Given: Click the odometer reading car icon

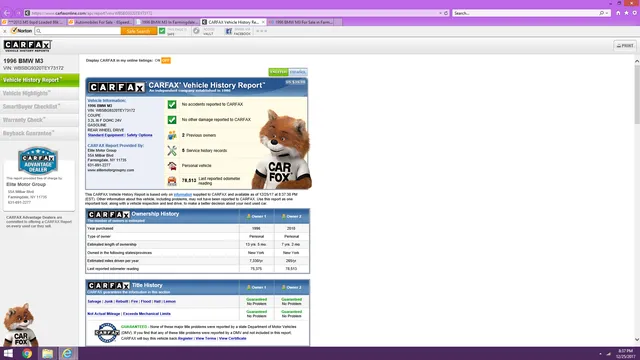Looking at the screenshot, I should tap(172, 180).
